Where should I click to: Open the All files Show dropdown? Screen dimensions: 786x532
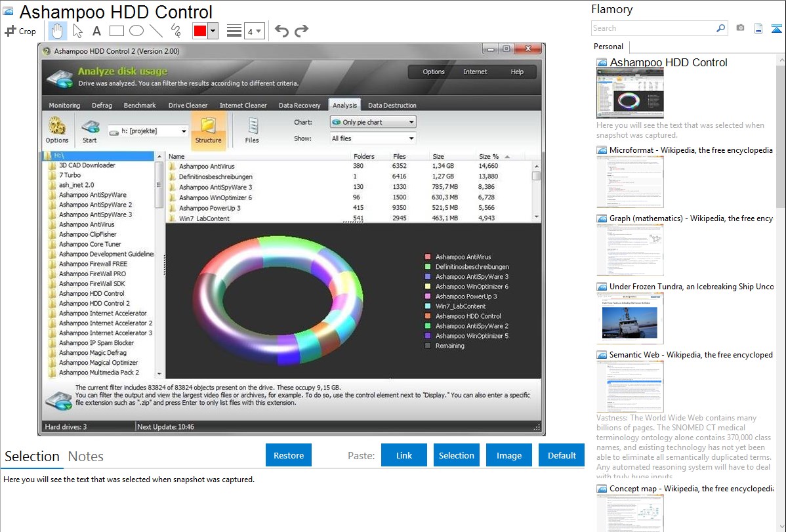click(x=373, y=138)
